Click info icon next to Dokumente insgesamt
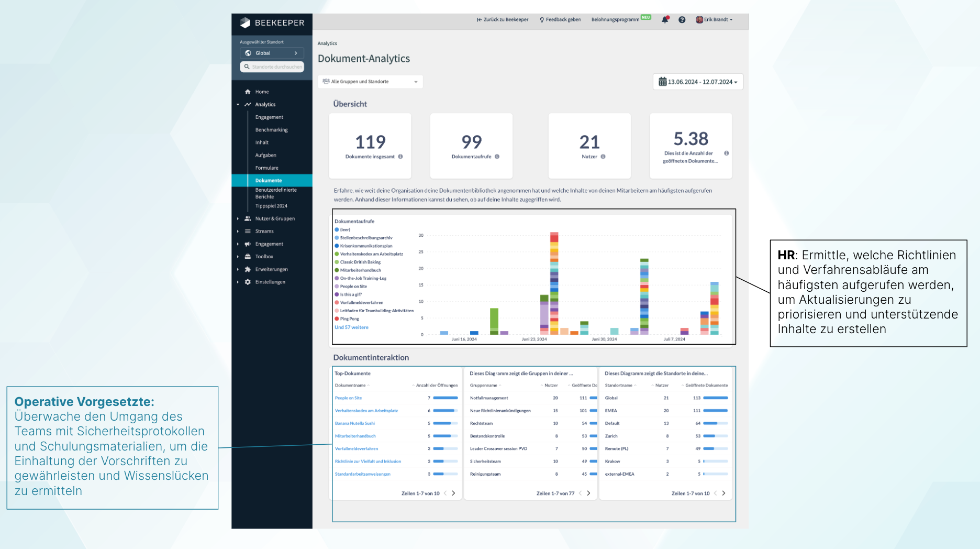The height and width of the screenshot is (549, 980). (400, 157)
